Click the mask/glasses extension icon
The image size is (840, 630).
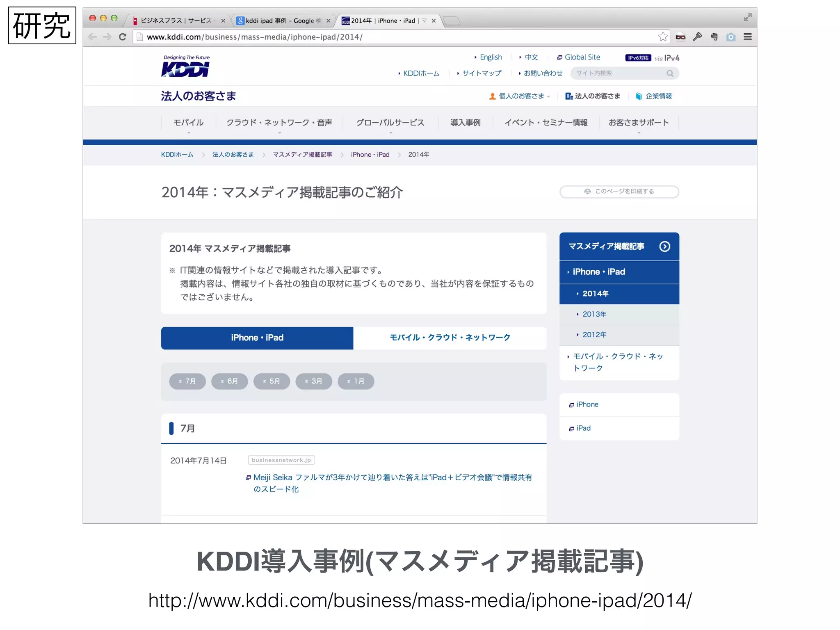click(680, 37)
